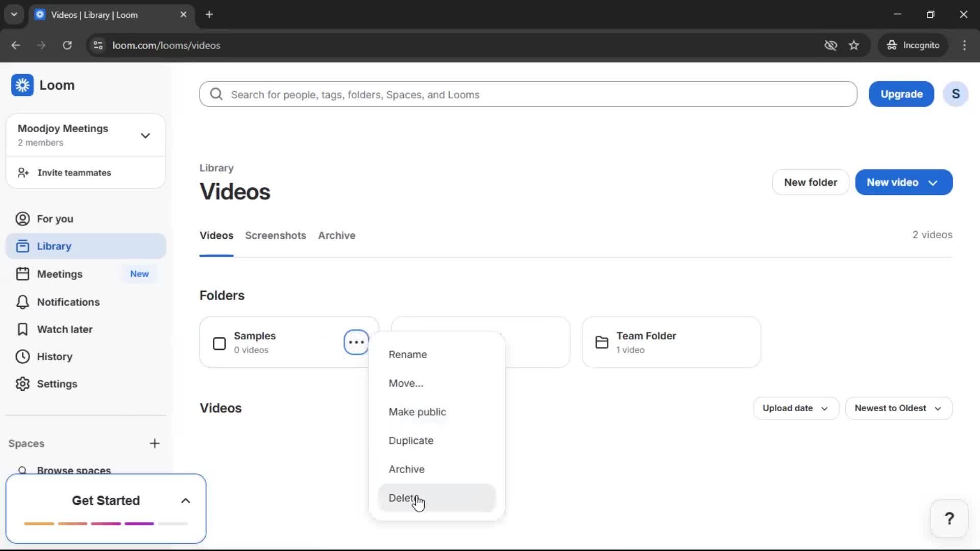Toggle the bookmark star in address bar
The width and height of the screenshot is (980, 551).
coord(854,45)
